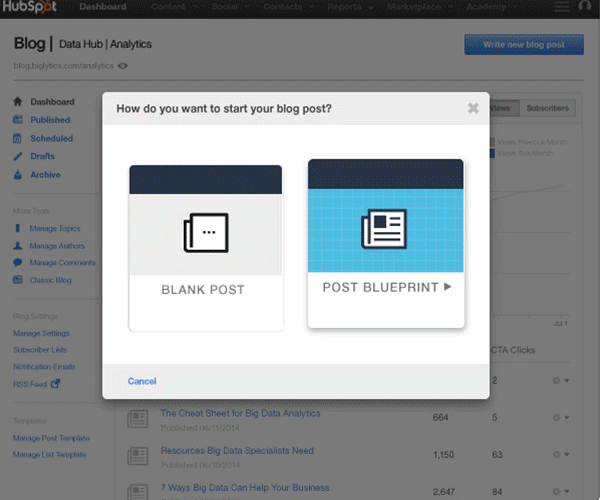600x500 pixels.
Task: Open the Dashboard top menu item
Action: point(103,7)
